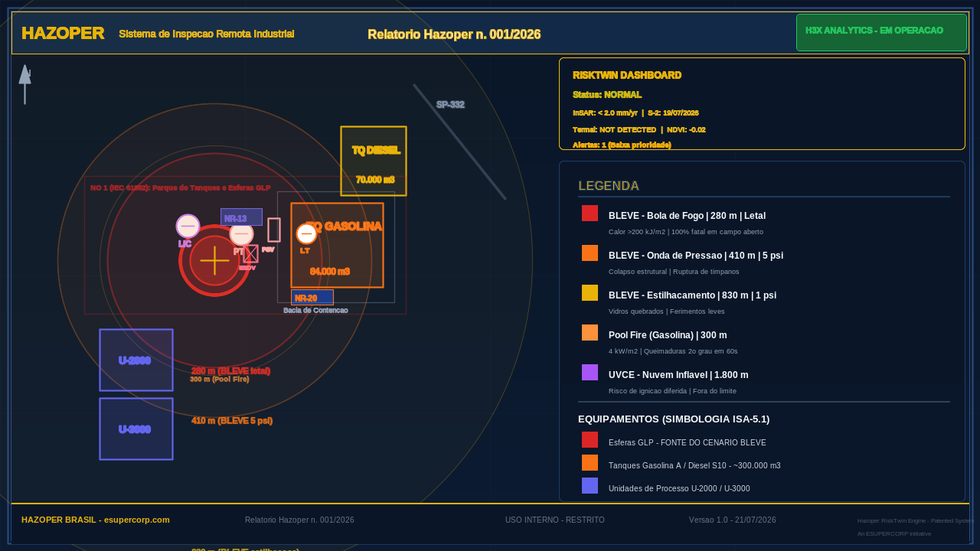Image resolution: width=980 pixels, height=551 pixels.
Task: Click UVCE - Nuvem Inflavel 1.800 m entry
Action: tap(678, 375)
